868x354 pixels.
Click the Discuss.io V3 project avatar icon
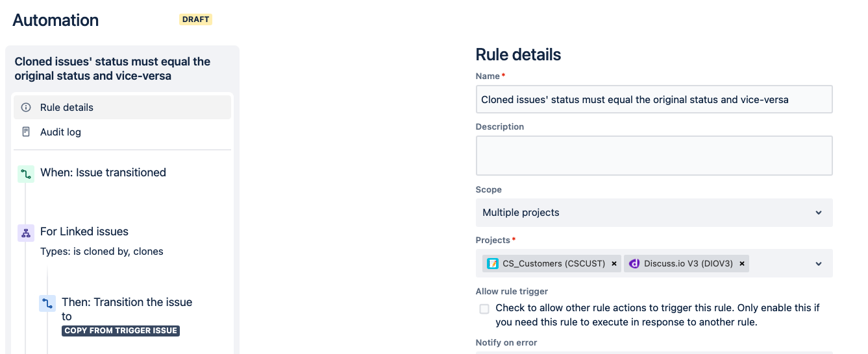(x=634, y=264)
